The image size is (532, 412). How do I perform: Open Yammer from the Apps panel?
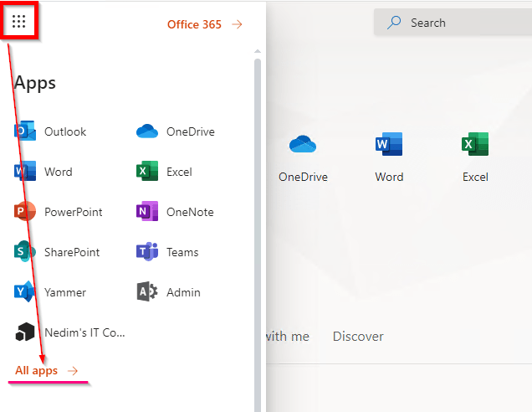pyautogui.click(x=50, y=292)
